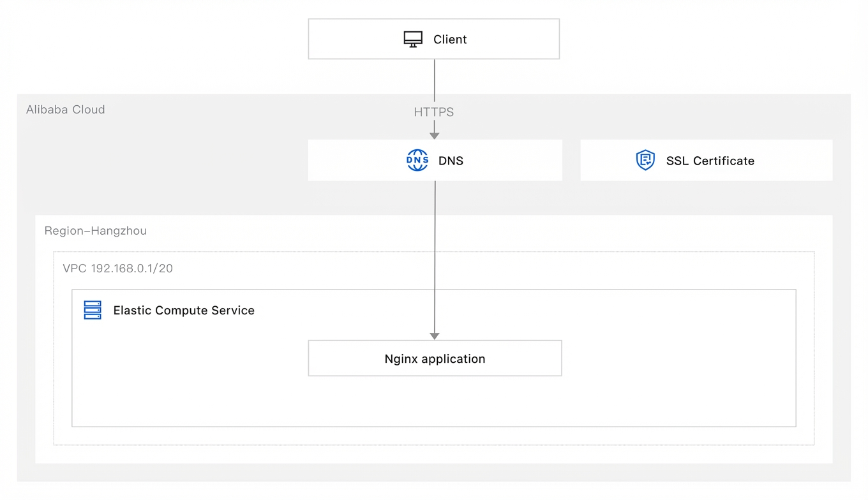Select the Elastic Compute Service label
The height and width of the screenshot is (500, 868).
click(184, 311)
